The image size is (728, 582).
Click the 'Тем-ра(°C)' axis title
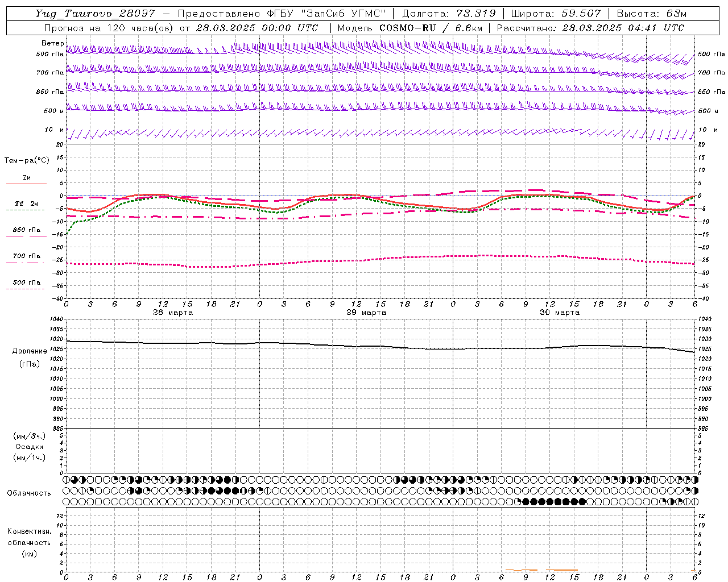coord(27,161)
